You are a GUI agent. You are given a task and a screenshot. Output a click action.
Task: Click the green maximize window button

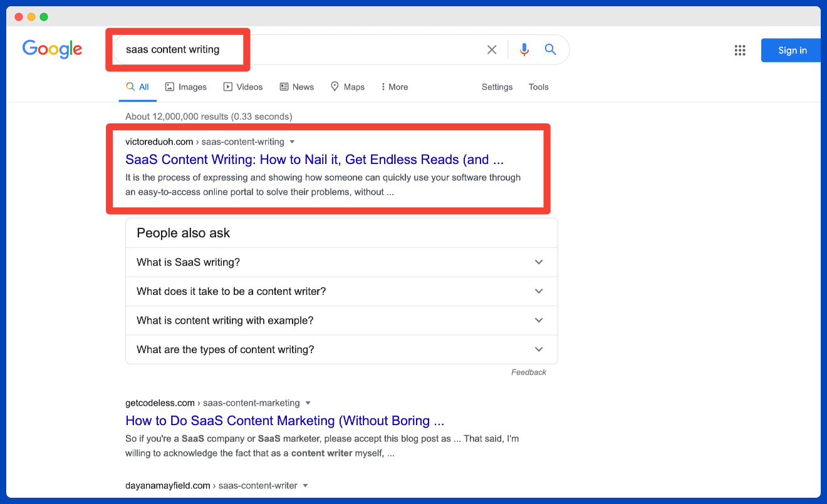coord(44,17)
